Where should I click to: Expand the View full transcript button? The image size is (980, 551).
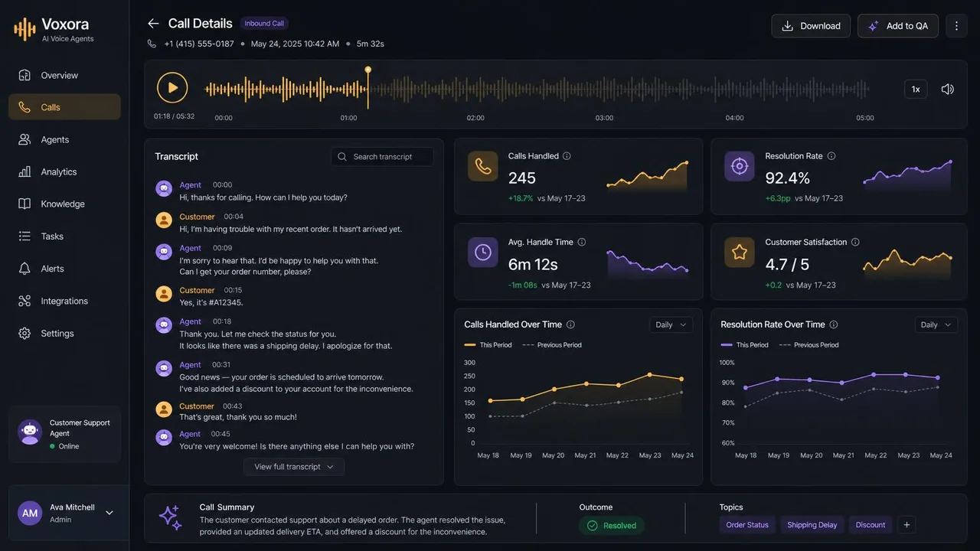click(294, 467)
